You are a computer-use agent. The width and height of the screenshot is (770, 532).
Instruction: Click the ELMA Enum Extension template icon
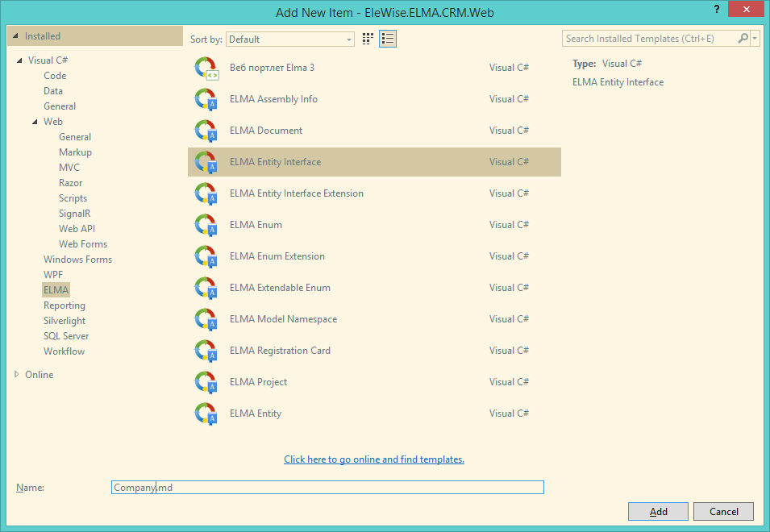point(206,256)
